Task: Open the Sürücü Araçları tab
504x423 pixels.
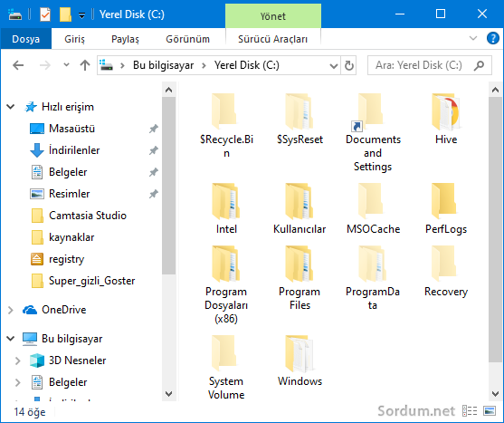Action: [x=273, y=39]
